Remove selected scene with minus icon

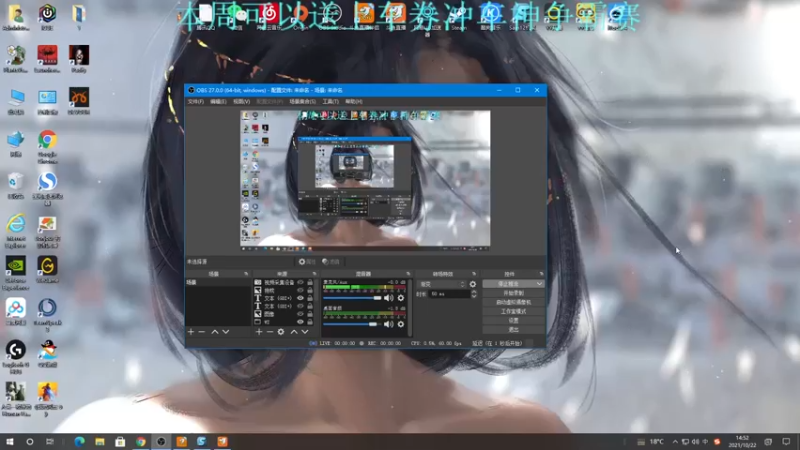coord(202,332)
